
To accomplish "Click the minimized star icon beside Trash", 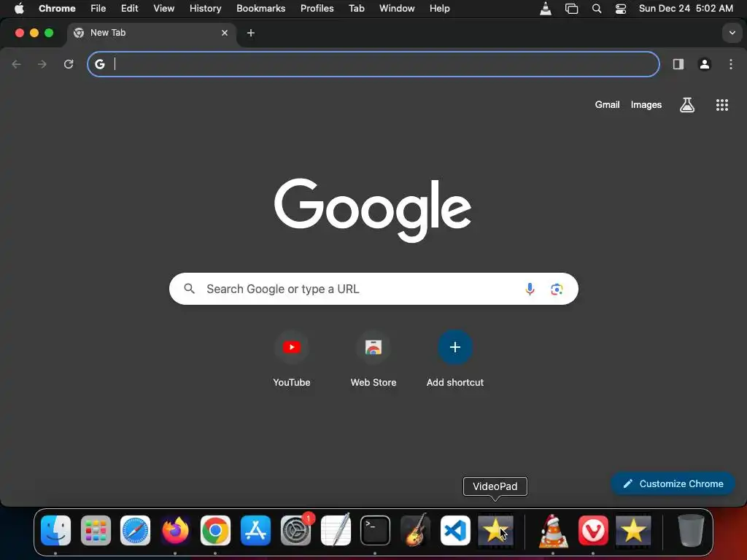I will click(633, 531).
